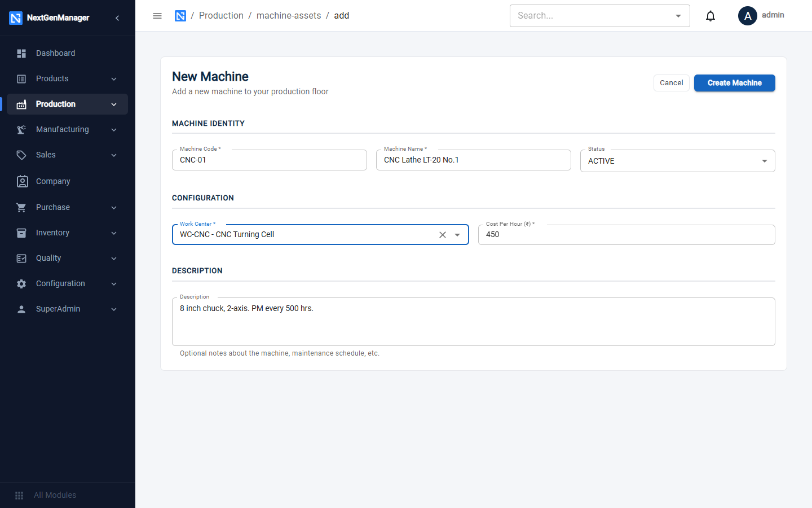
Task: Open the Dashboard menu item
Action: pyautogui.click(x=68, y=54)
